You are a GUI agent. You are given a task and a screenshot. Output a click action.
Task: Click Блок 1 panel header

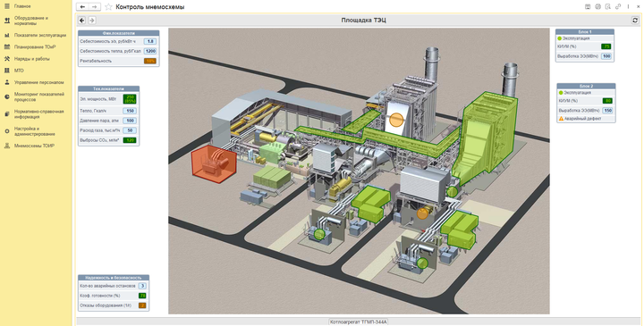tap(585, 31)
